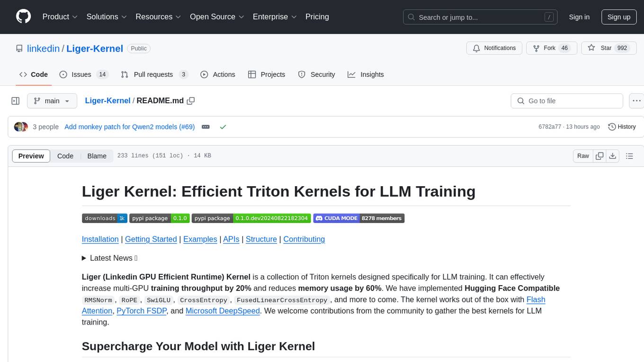This screenshot has width=644, height=362.
Task: Jump to the Getting Started section
Action: pyautogui.click(x=151, y=239)
